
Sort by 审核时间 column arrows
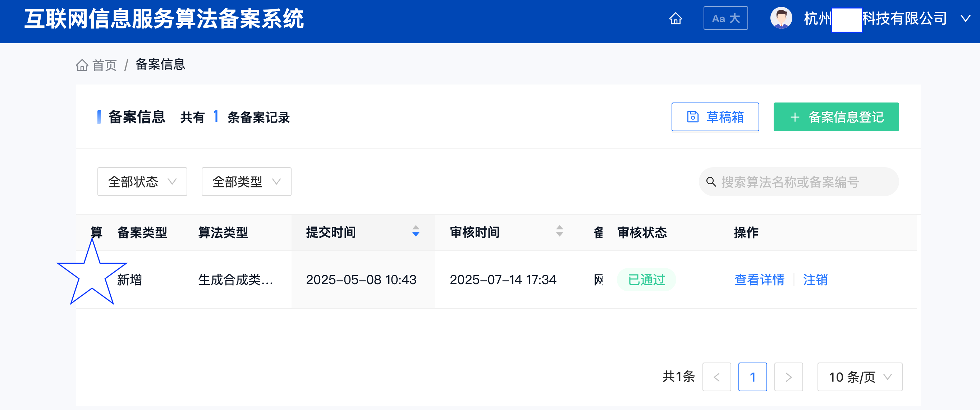[559, 231]
